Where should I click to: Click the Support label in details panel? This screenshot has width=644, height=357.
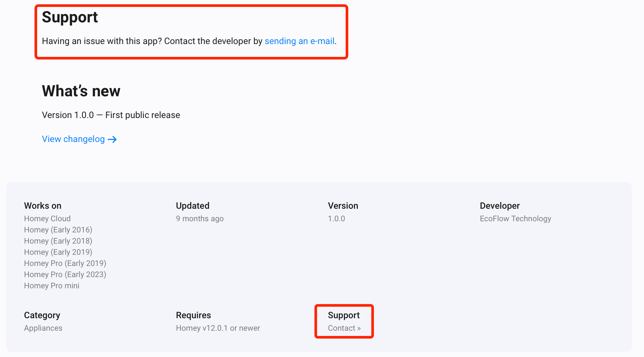343,315
